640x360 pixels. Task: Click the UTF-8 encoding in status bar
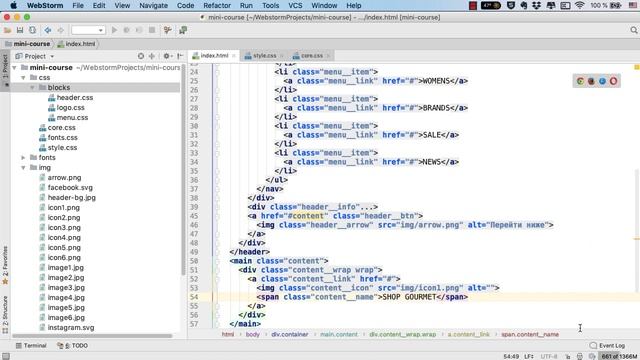549,356
